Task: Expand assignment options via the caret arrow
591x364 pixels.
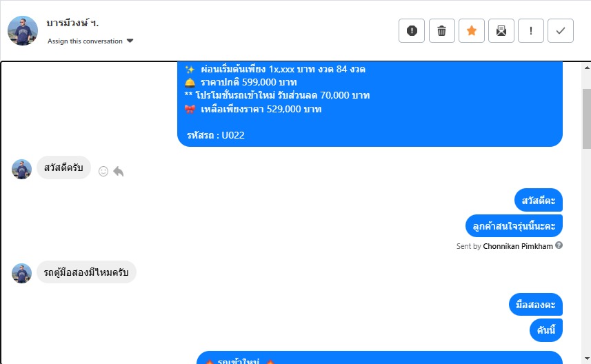Action: tap(130, 41)
